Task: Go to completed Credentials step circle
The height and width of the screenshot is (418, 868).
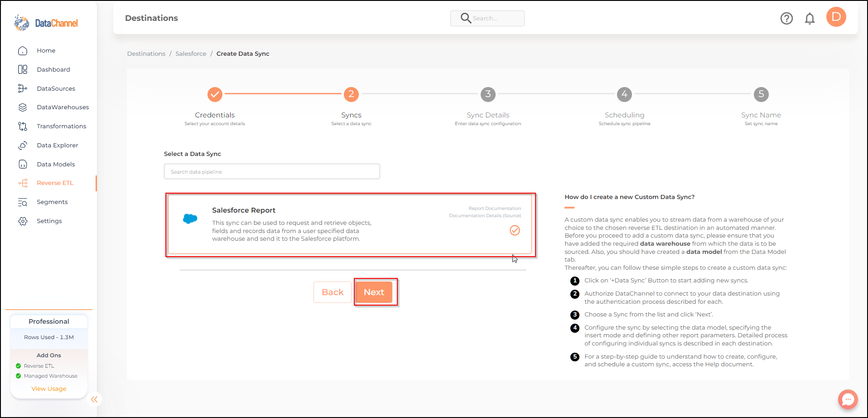Action: click(215, 94)
